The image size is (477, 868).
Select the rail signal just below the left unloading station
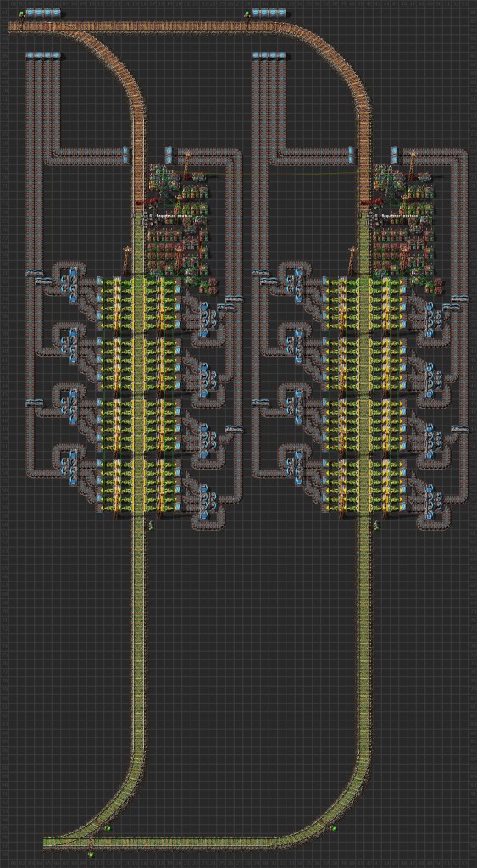[150, 526]
